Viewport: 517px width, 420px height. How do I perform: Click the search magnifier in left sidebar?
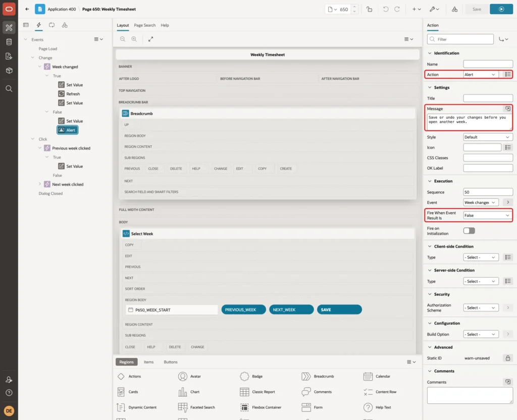coord(9,89)
